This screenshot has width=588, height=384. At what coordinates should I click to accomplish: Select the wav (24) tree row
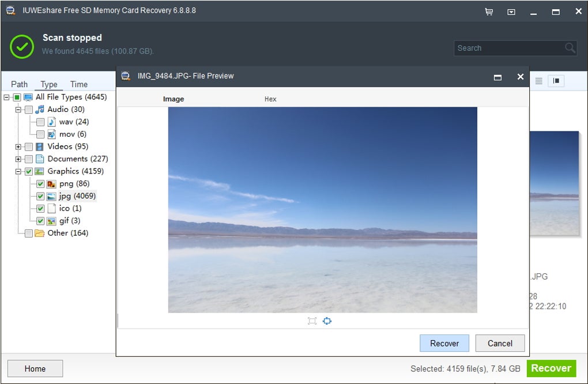tap(74, 122)
